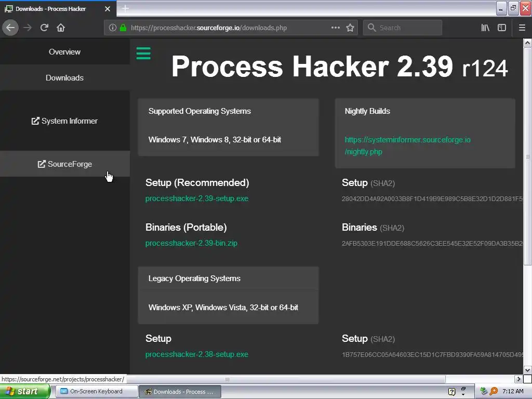Click the SHA2 hash starting with 1B757E06
Viewport: 532px width, 399px height.
pos(432,354)
